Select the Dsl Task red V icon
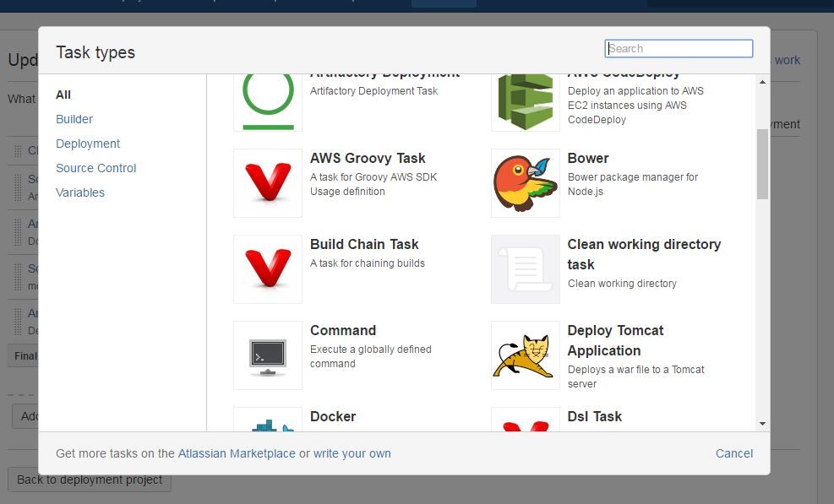 (526, 420)
